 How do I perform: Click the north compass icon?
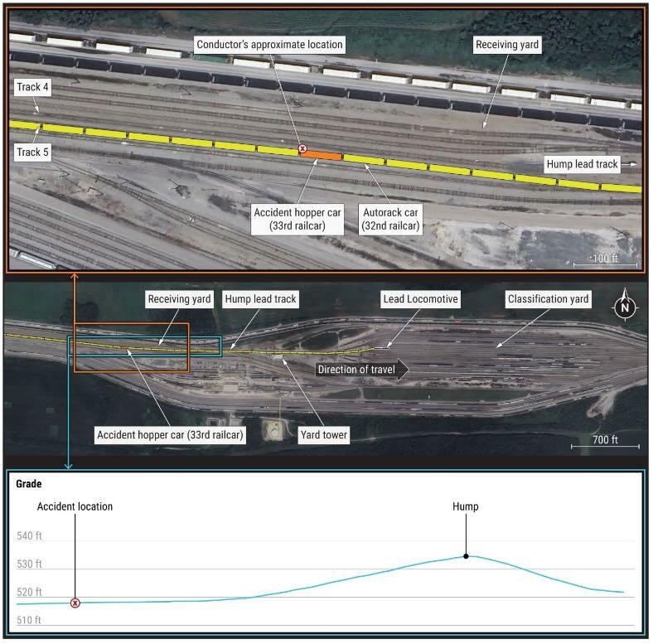(625, 304)
